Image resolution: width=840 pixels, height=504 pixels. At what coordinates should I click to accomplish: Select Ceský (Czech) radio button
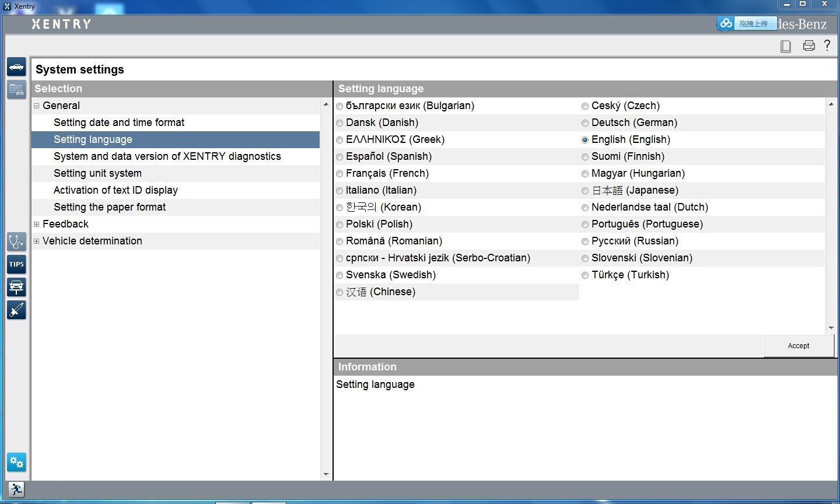tap(585, 106)
